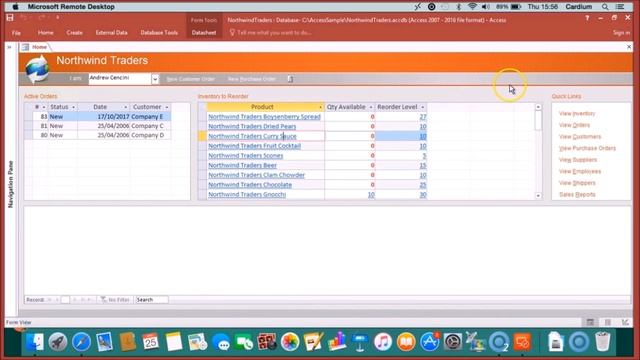640x360 pixels.
Task: Open View Customers quick link
Action: point(580,137)
